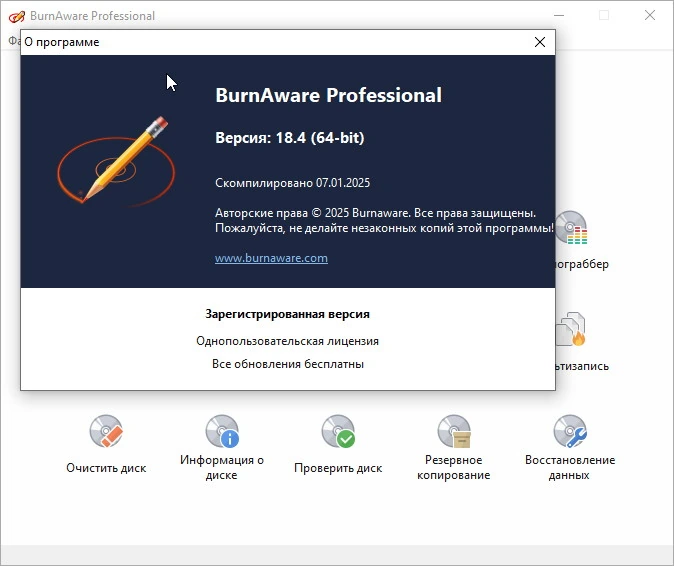Click the Скомпилировано 07.01.2025 text

[x=292, y=183]
